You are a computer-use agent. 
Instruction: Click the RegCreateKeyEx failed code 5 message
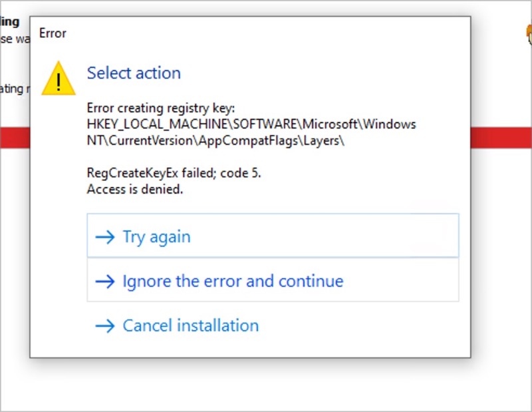click(174, 173)
